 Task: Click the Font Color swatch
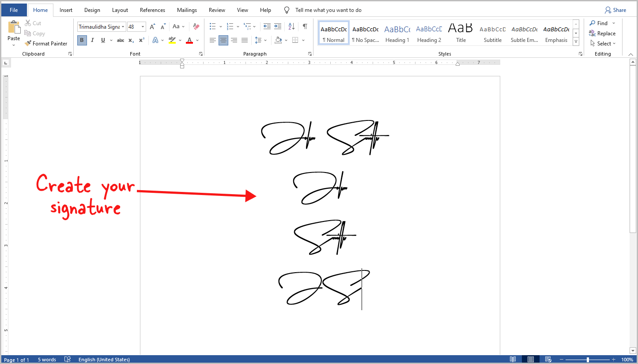189,40
